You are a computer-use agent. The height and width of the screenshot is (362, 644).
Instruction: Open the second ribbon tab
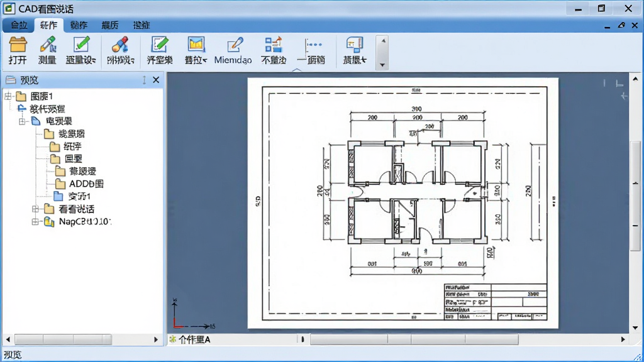[48, 25]
